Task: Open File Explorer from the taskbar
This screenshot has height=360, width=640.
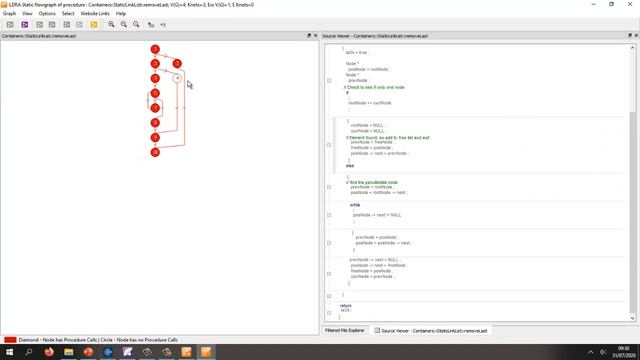Action: (69, 352)
